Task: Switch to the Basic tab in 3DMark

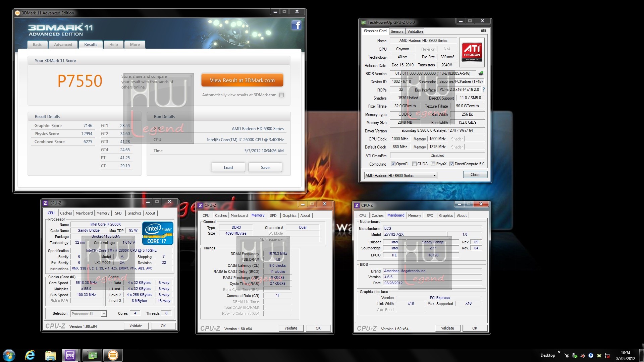Action: 38,45
